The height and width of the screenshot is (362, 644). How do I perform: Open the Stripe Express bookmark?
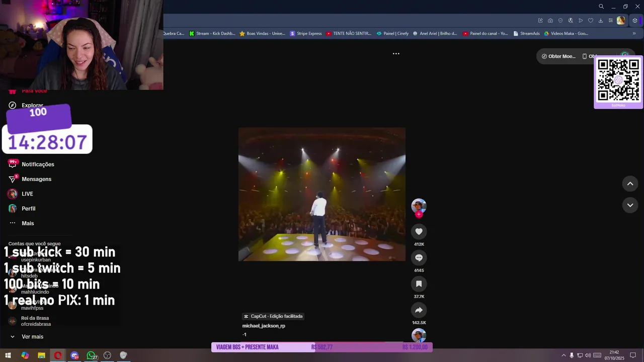click(306, 34)
